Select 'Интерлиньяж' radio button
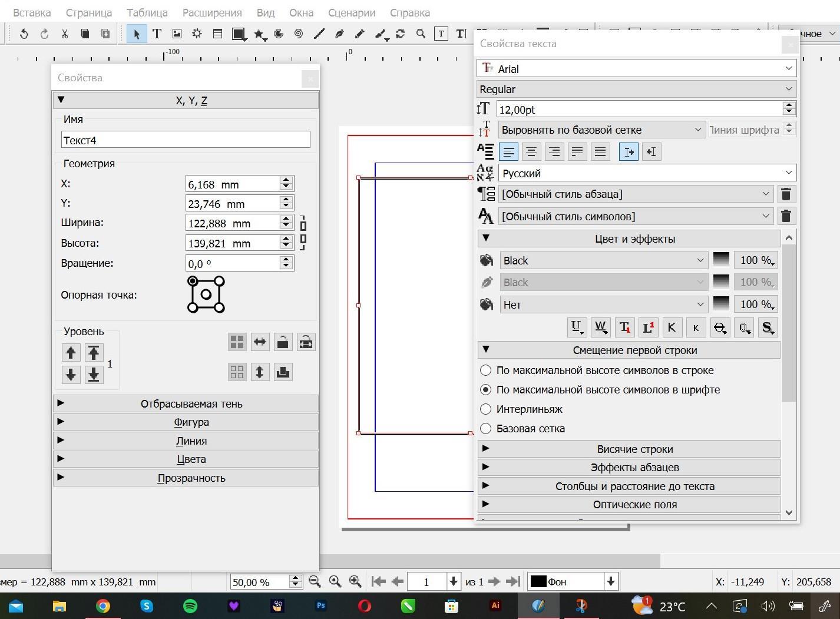 pos(485,409)
